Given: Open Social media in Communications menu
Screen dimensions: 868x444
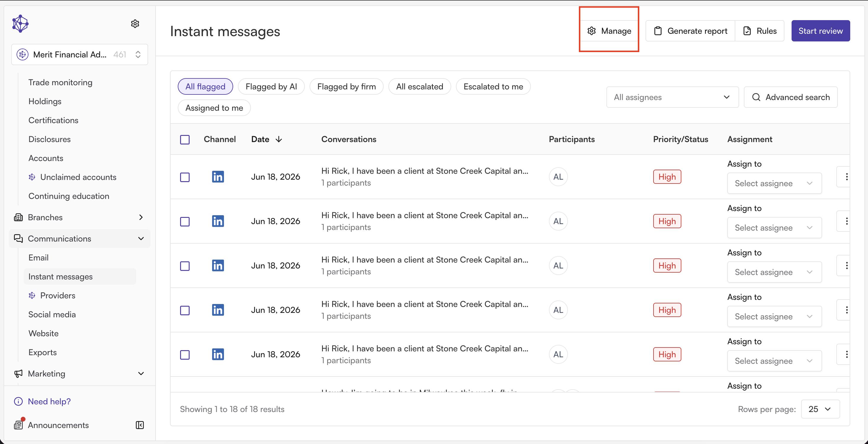Looking at the screenshot, I should pyautogui.click(x=52, y=314).
